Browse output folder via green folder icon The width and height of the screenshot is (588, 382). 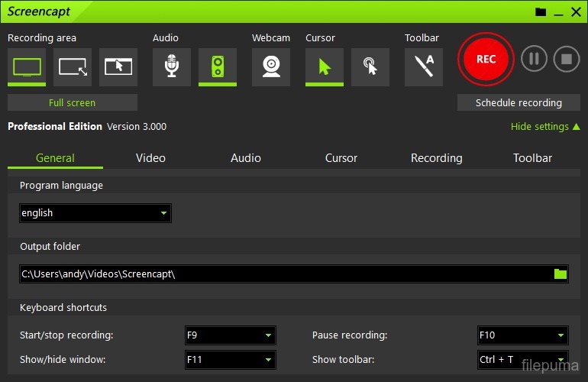coord(561,274)
